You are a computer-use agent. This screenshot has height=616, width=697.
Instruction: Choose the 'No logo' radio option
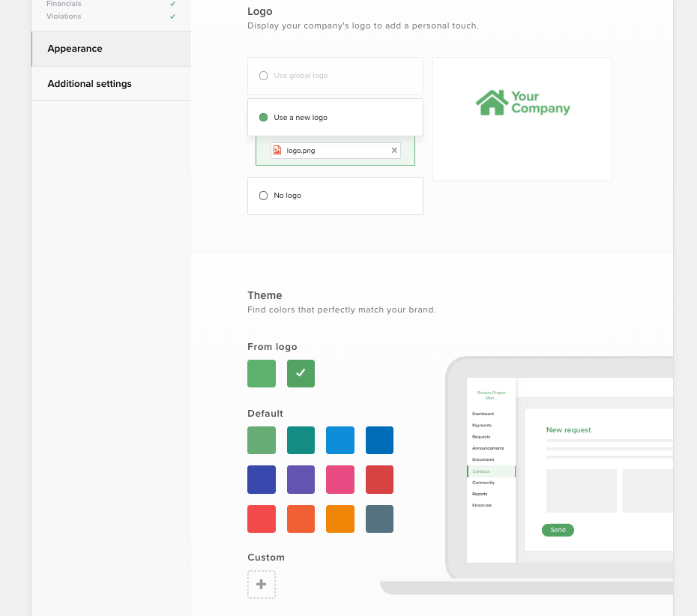click(263, 196)
